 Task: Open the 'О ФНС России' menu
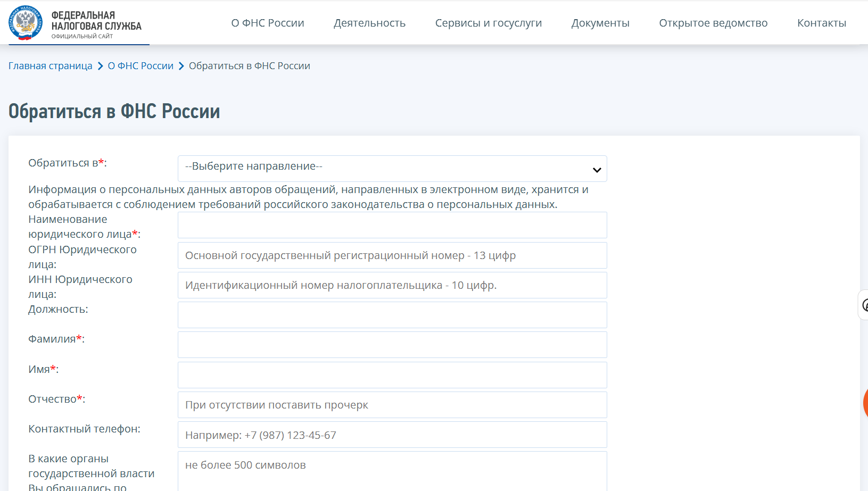268,23
